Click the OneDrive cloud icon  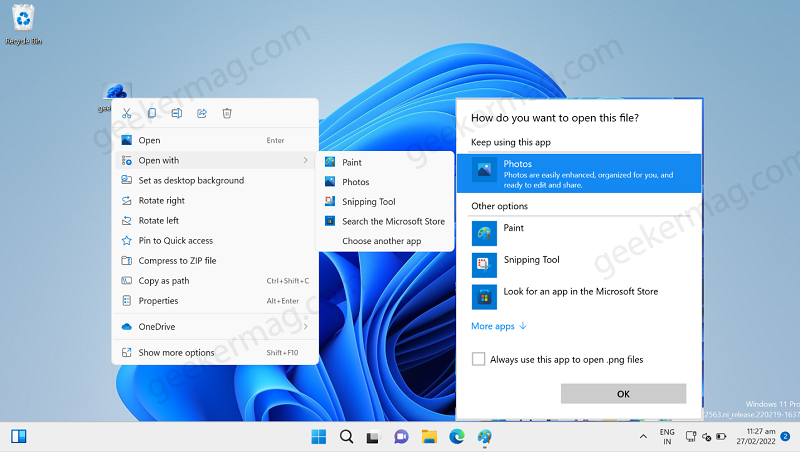(x=127, y=327)
